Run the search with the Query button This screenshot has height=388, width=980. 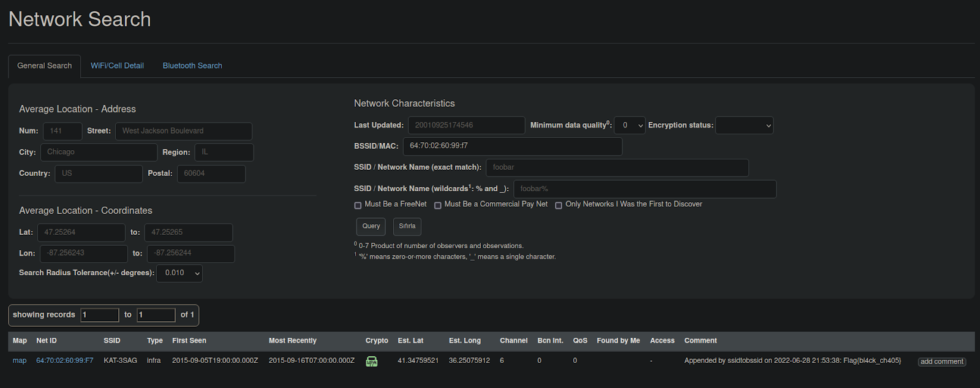click(x=371, y=226)
